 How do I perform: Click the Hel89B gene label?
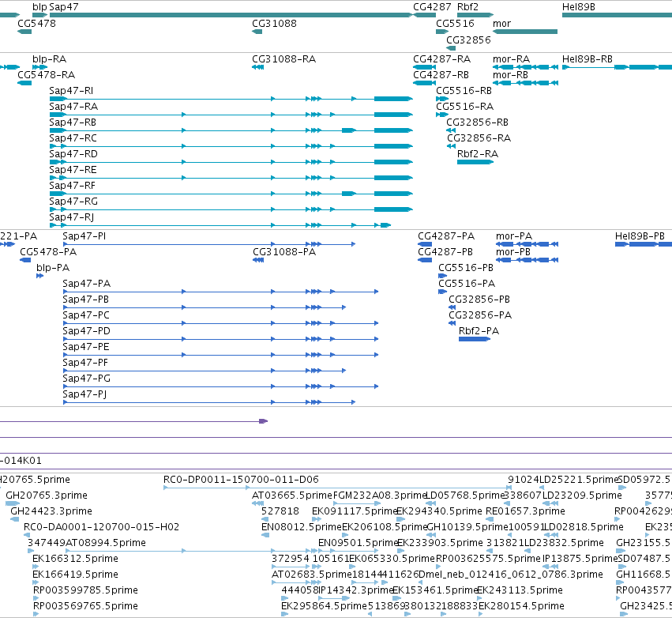[x=579, y=7]
